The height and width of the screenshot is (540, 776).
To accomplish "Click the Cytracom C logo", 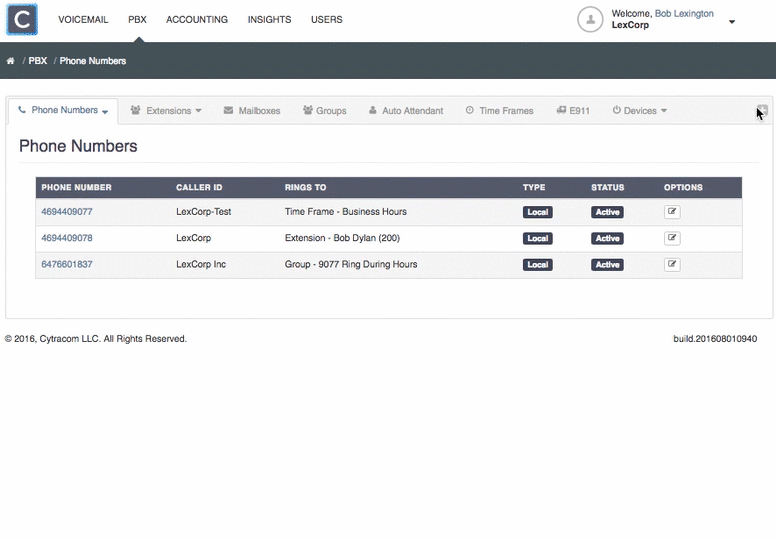I will pos(22,19).
